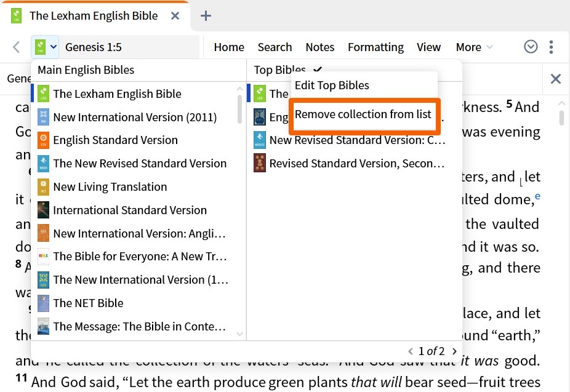Image resolution: width=570 pixels, height=392 pixels.
Task: Click the Main English Bibles header
Action: [86, 70]
